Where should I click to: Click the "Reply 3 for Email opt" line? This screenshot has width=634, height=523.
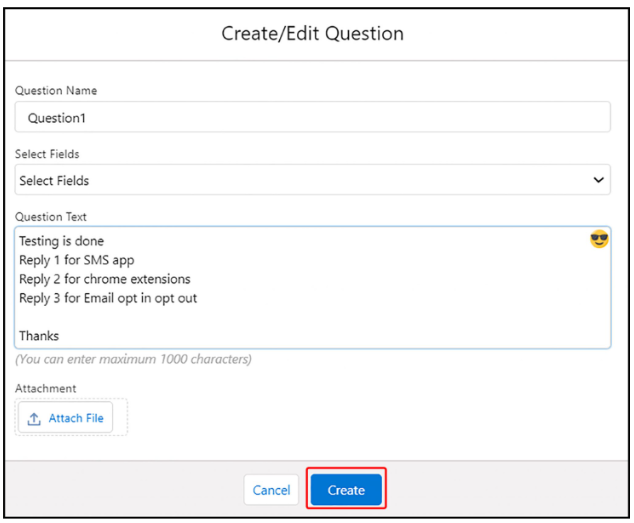pyautogui.click(x=107, y=298)
